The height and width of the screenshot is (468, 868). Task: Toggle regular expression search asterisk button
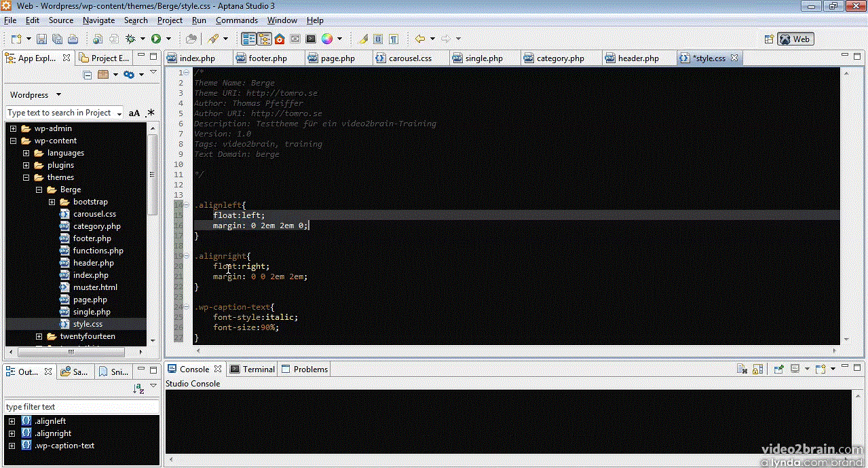pyautogui.click(x=150, y=113)
